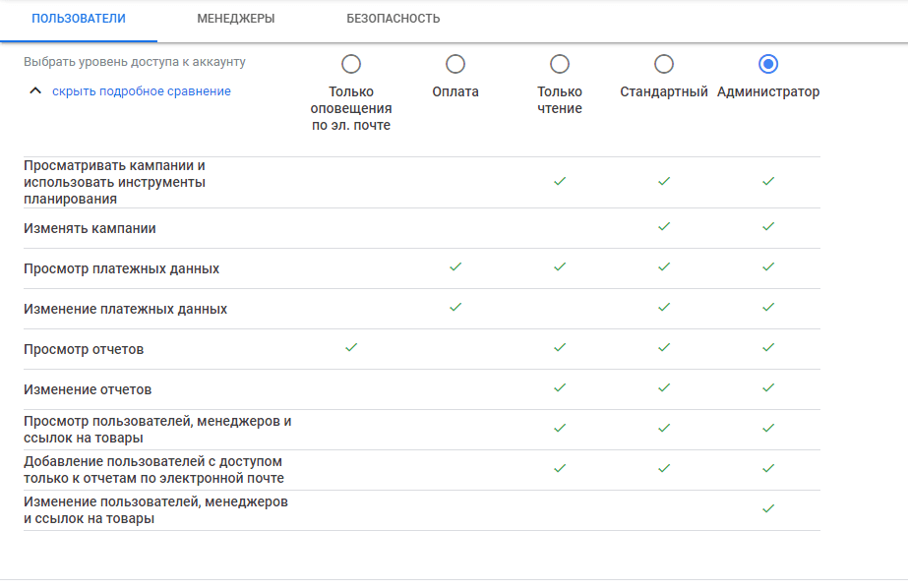Viewport: 908px width, 588px height.
Task: Open the "Пользователи" tab
Action: 79,19
